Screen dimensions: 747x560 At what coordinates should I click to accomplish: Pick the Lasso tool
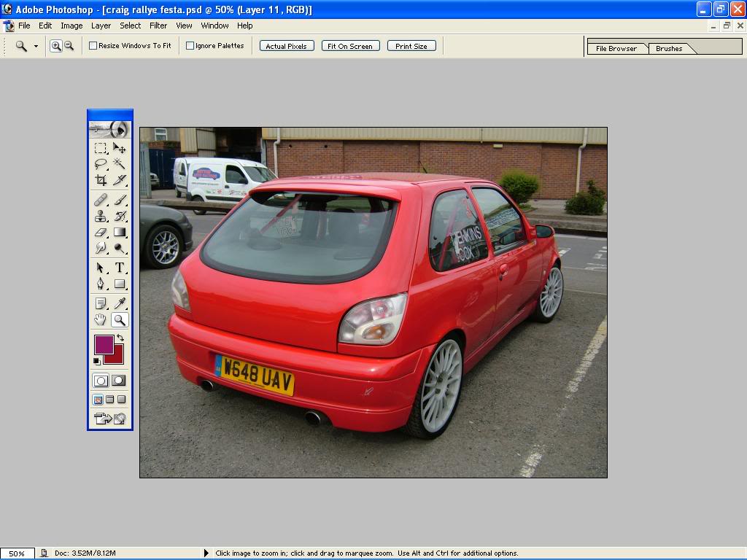point(101,164)
